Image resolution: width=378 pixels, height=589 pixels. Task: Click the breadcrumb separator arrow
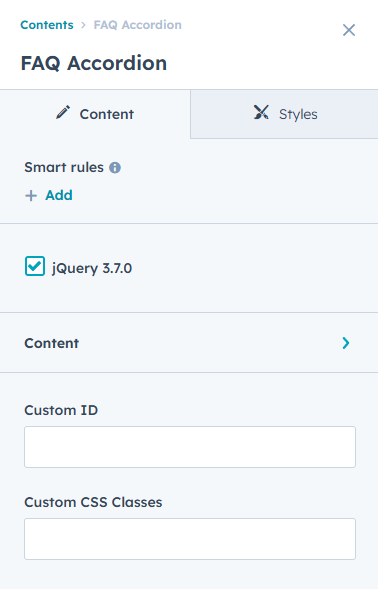pos(83,25)
